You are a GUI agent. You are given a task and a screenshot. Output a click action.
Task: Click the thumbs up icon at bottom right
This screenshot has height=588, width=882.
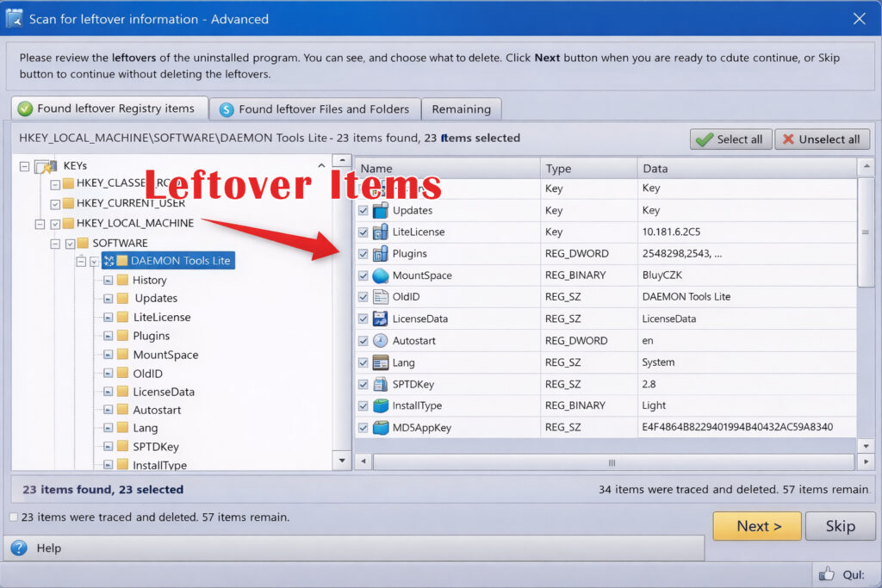[x=827, y=574]
